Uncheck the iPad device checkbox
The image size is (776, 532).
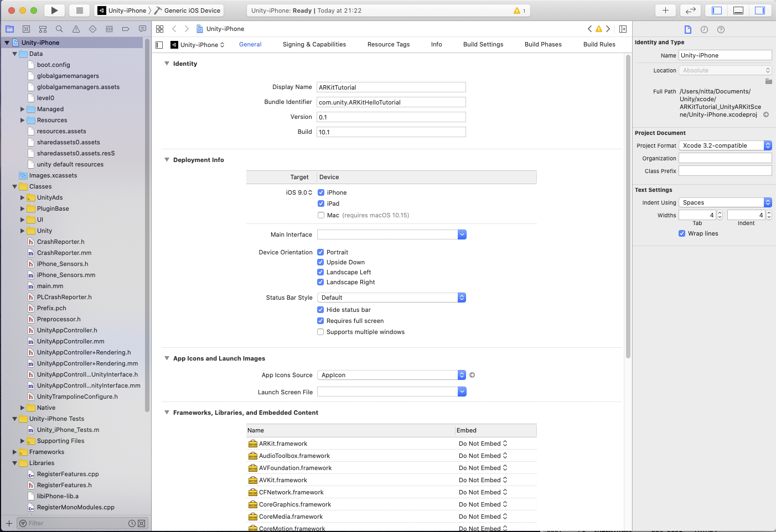click(321, 204)
